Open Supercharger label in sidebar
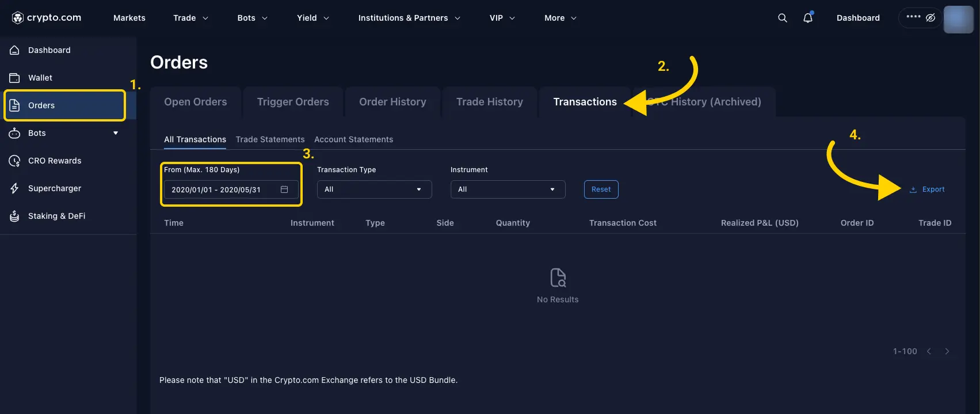The height and width of the screenshot is (414, 980). tap(55, 188)
